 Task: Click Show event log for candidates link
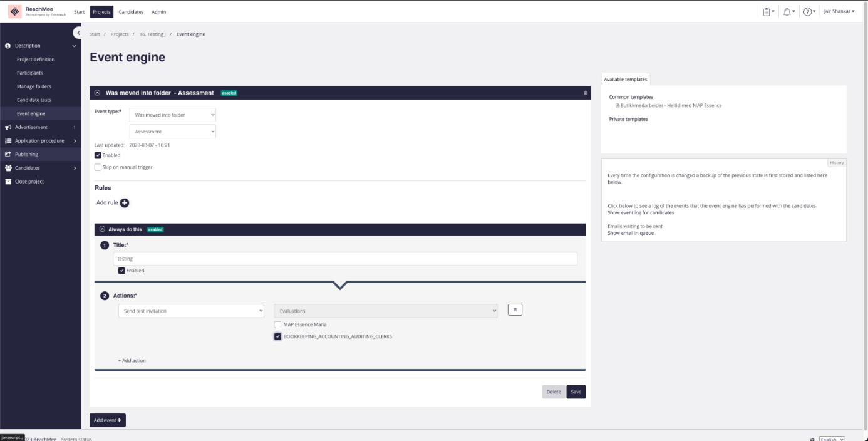(641, 212)
